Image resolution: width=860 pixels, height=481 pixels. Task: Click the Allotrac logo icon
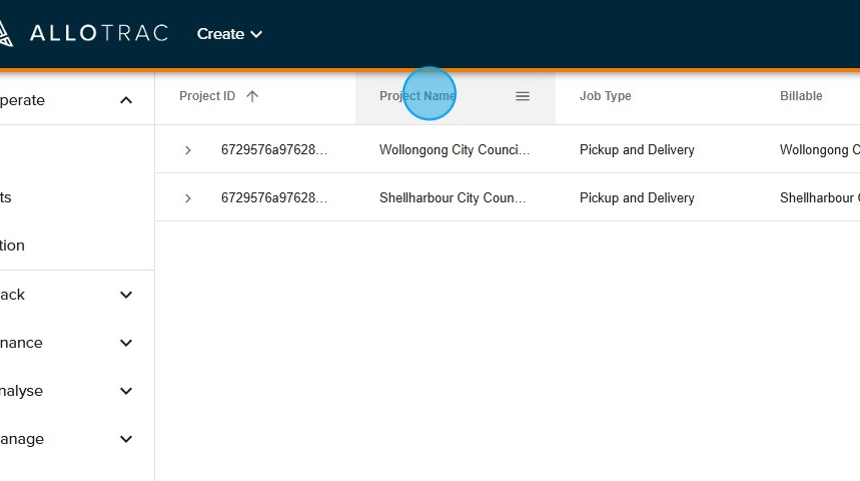[x=5, y=34]
